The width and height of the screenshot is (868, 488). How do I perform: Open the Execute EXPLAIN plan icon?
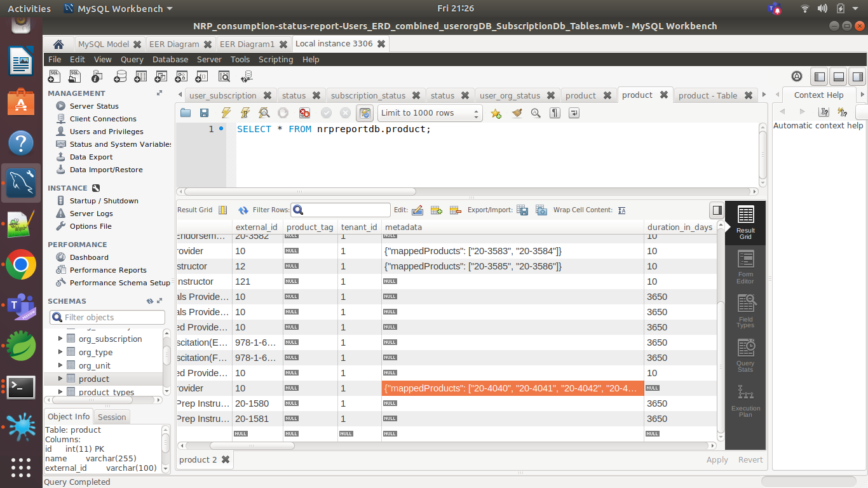pyautogui.click(x=264, y=112)
